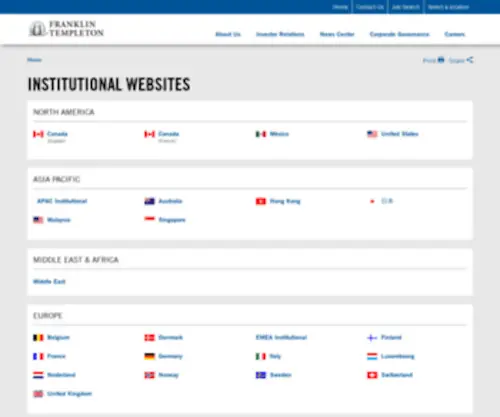Image resolution: width=500 pixels, height=417 pixels.
Task: Click the Finland flag icon
Action: pos(372,338)
